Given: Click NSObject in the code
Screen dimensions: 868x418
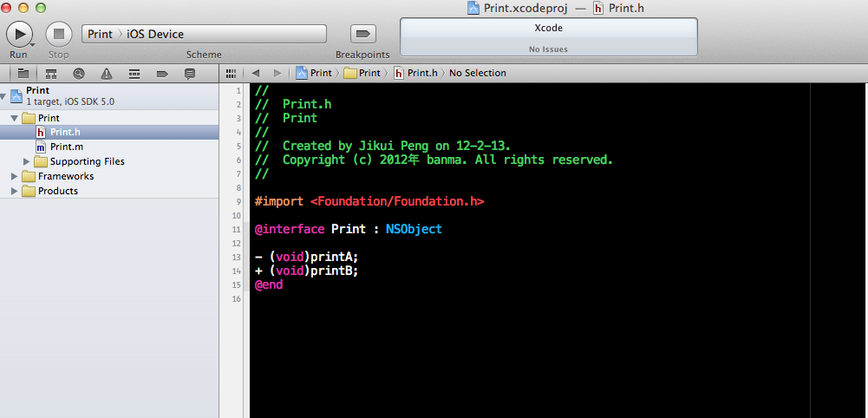Looking at the screenshot, I should point(414,229).
